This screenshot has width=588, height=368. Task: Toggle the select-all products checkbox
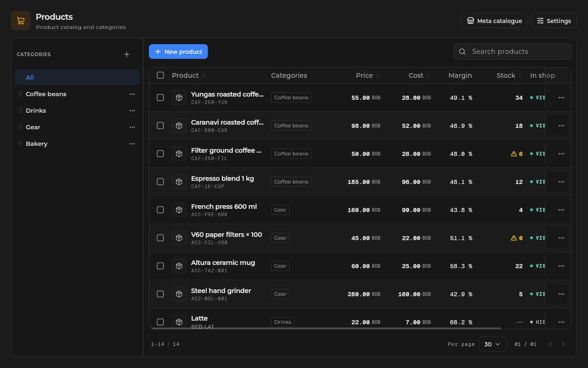point(160,75)
